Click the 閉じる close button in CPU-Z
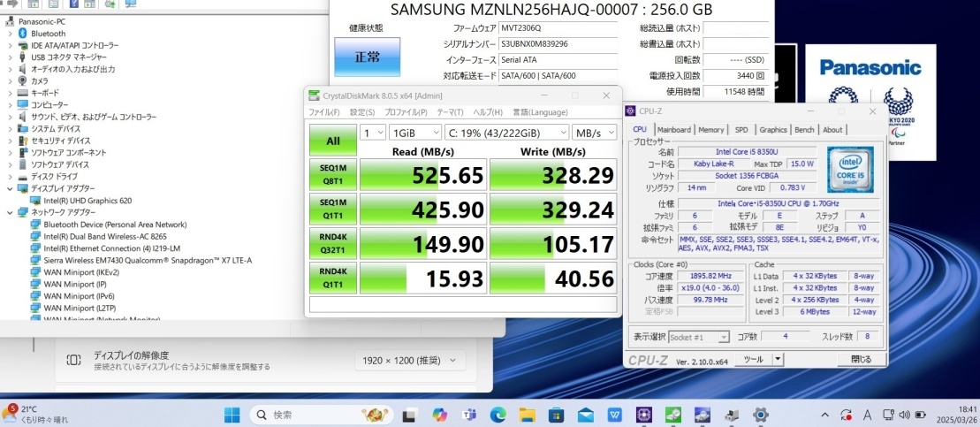 [862, 359]
